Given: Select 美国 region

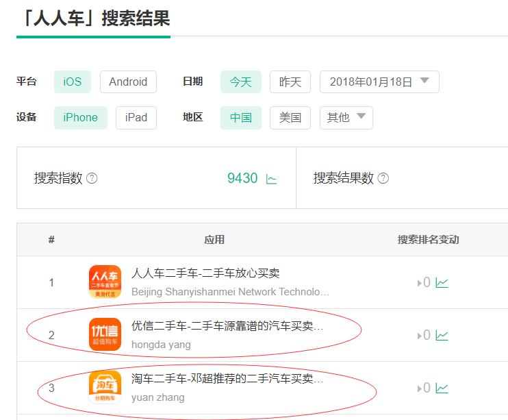Looking at the screenshot, I should tap(290, 117).
